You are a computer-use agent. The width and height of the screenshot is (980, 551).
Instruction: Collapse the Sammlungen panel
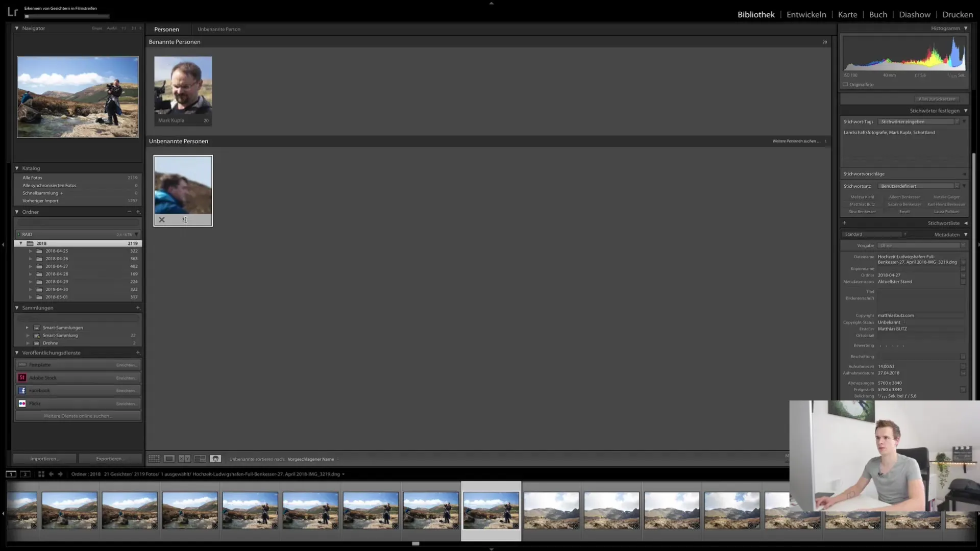17,308
